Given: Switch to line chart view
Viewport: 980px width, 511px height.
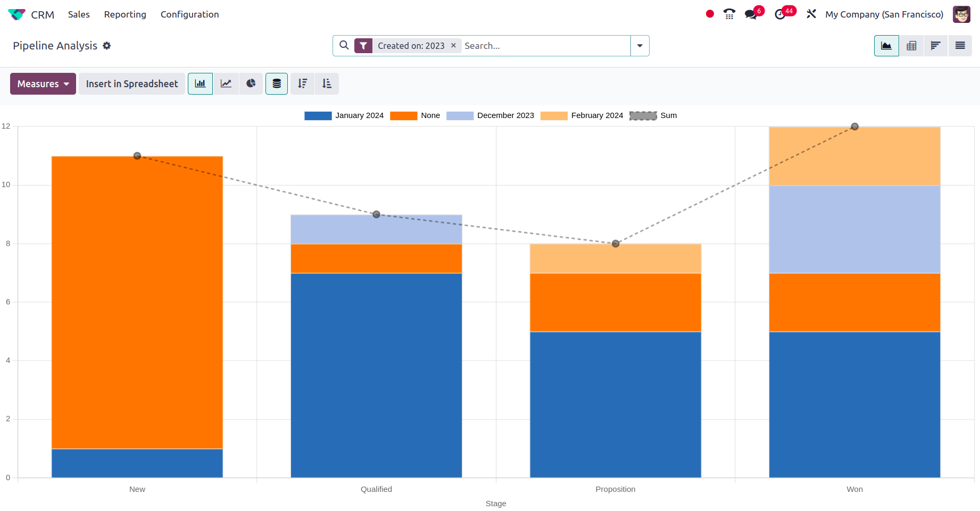Looking at the screenshot, I should [226, 83].
